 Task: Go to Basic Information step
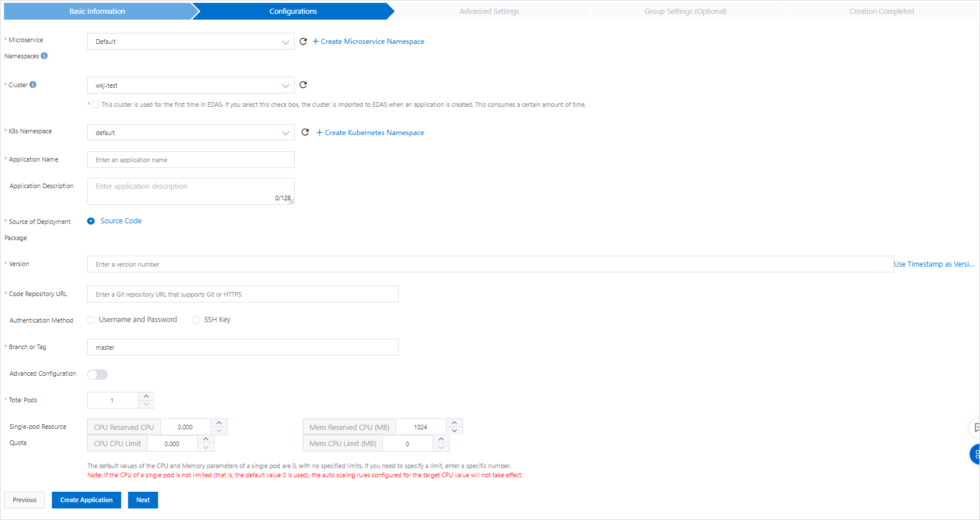point(97,11)
